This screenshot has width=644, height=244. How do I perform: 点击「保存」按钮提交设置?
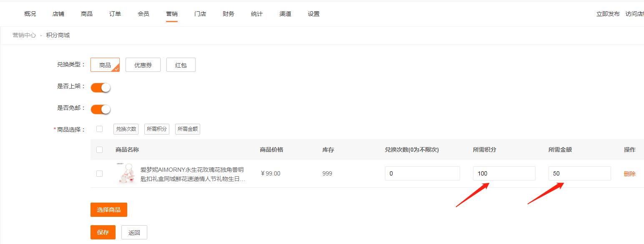103,232
